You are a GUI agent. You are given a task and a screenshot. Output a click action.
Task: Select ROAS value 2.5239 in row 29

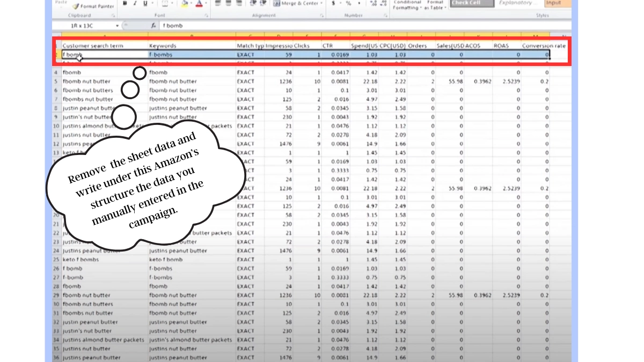[507, 295]
